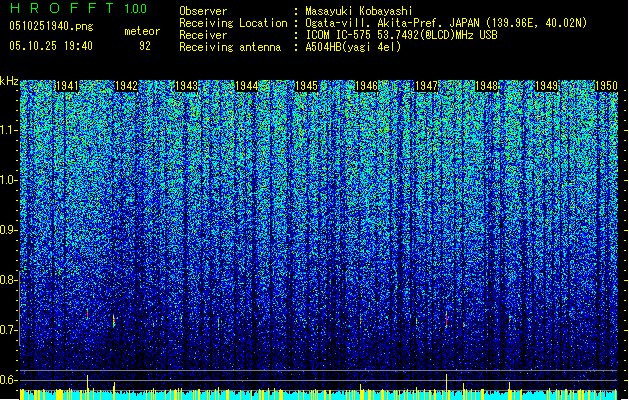The image size is (629, 400).
Task: Click ICOM IC-575 53.7492 MHz USB text
Action: 401,35
